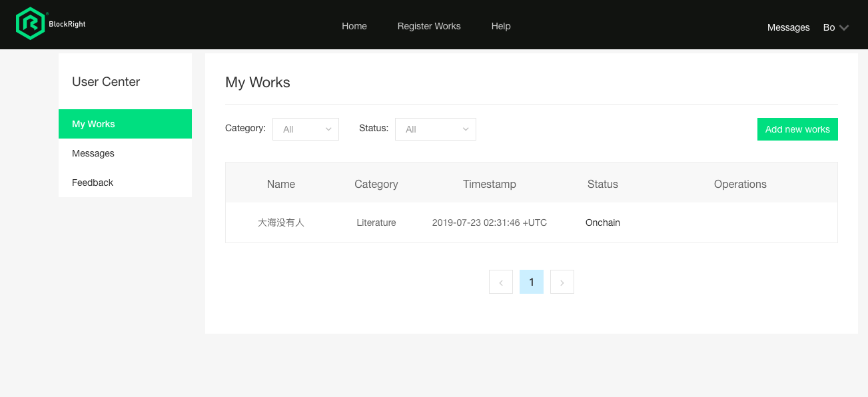
Task: Go to previous page arrow
Action: 501,282
